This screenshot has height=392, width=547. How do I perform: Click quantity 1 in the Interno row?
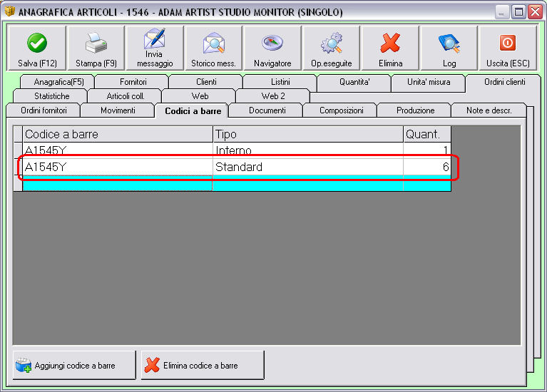(x=427, y=150)
